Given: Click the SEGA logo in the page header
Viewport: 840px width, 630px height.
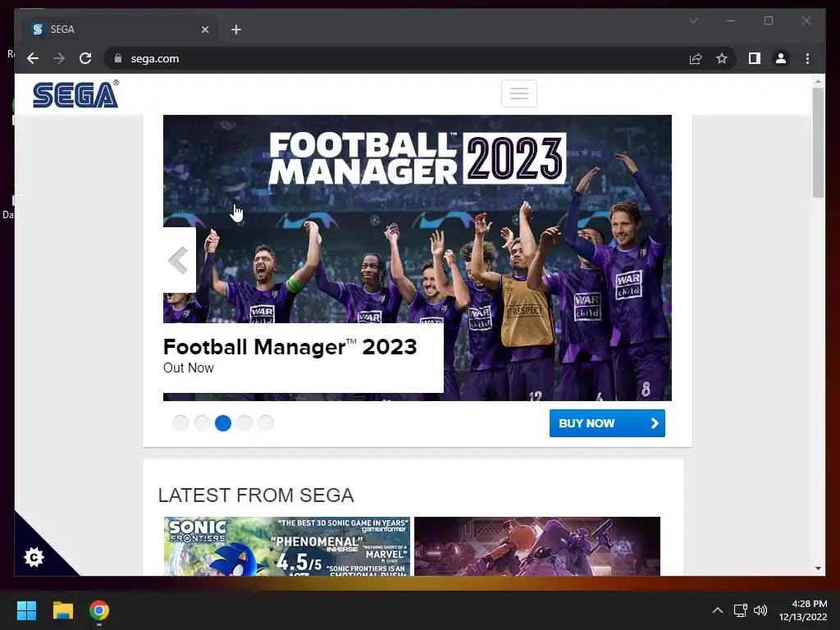Looking at the screenshot, I should [75, 94].
